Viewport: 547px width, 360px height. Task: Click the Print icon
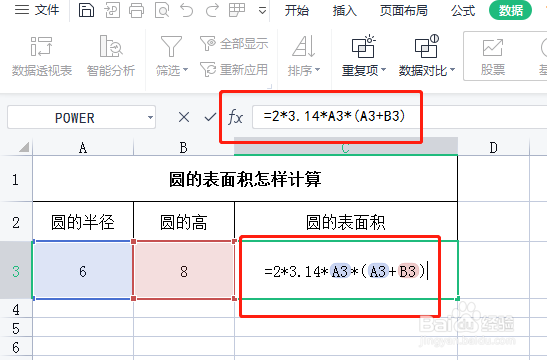coord(136,10)
